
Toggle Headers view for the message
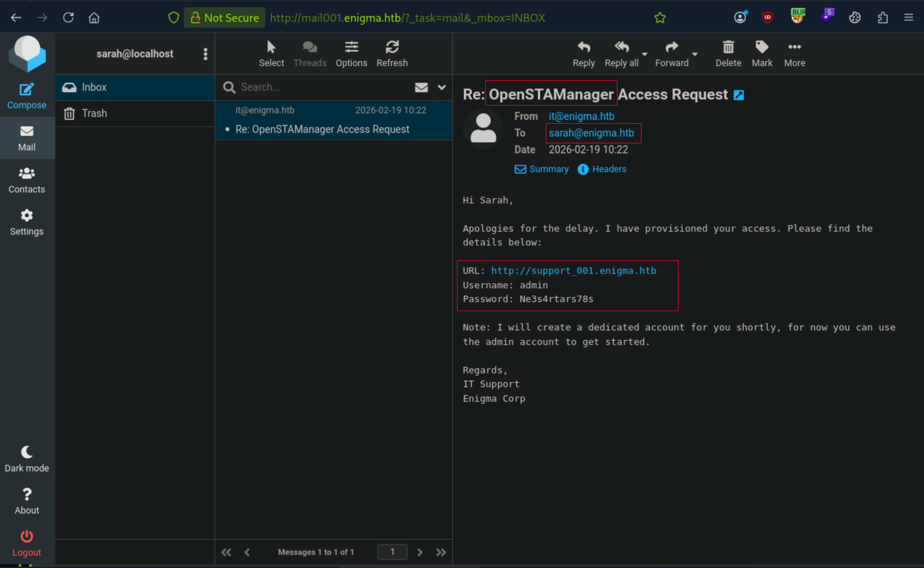(x=602, y=170)
